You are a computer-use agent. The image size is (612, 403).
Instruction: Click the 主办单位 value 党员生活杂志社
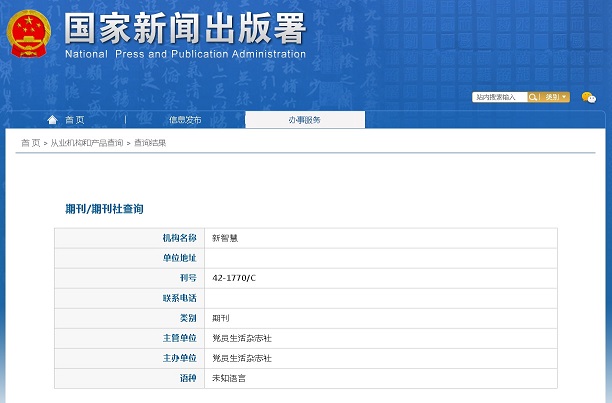241,358
